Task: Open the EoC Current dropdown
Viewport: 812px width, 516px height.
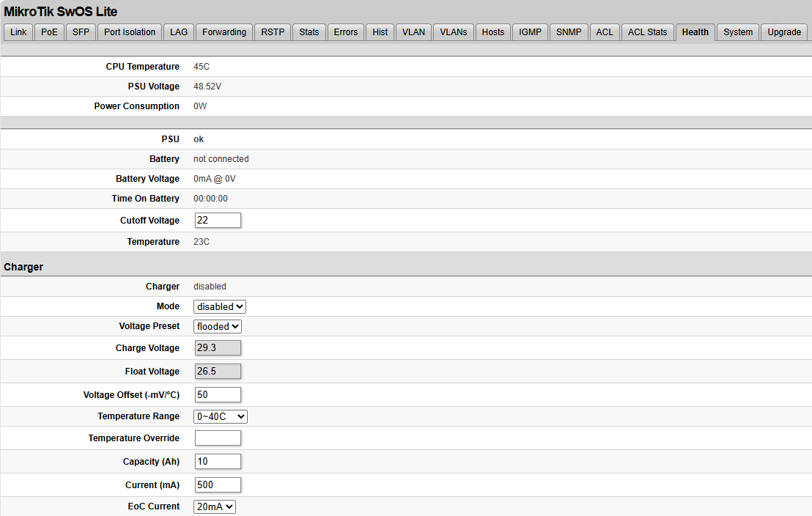Action: [215, 506]
